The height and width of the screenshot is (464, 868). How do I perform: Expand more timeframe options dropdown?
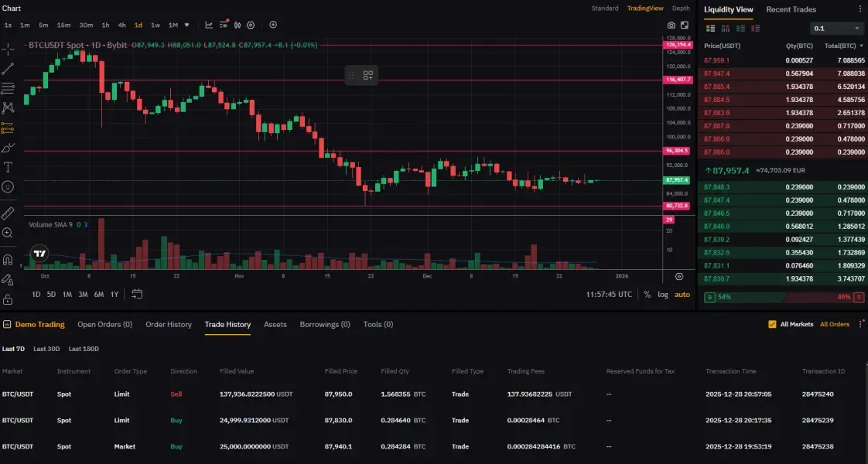(187, 25)
